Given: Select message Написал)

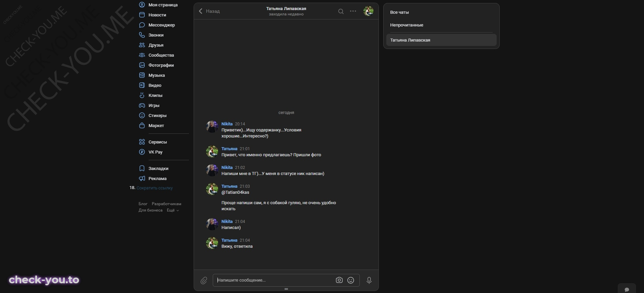Looking at the screenshot, I should pos(231,228).
